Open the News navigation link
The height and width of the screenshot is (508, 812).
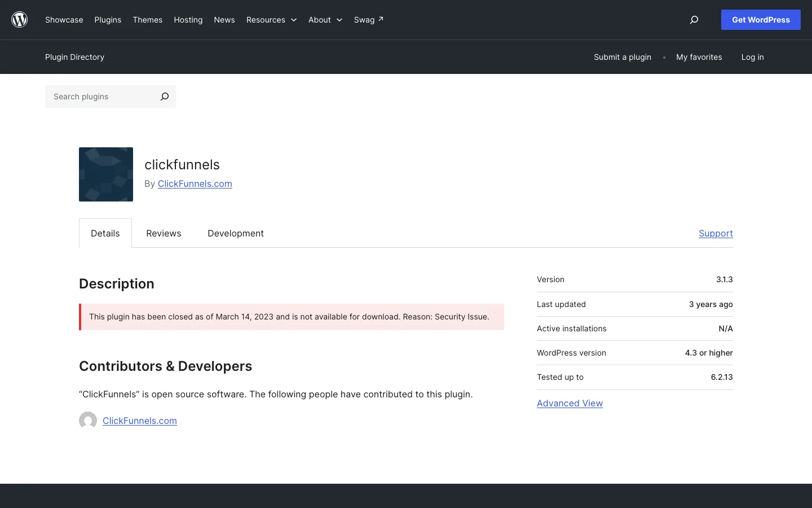click(224, 20)
